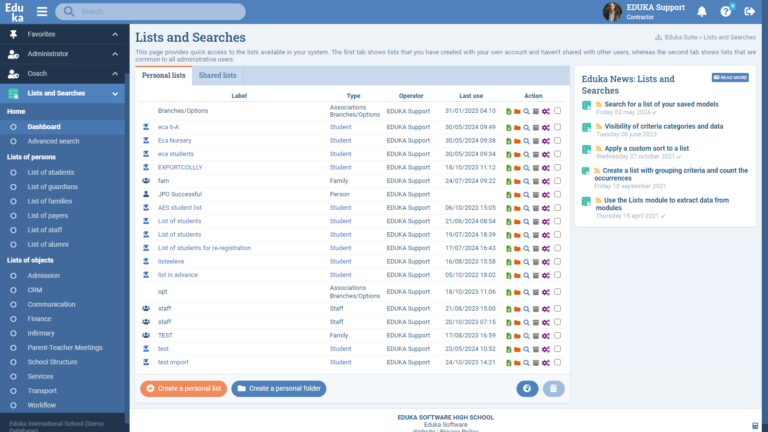Switch to the Shared lists tab
Screen dimensions: 768x432
(x=217, y=75)
